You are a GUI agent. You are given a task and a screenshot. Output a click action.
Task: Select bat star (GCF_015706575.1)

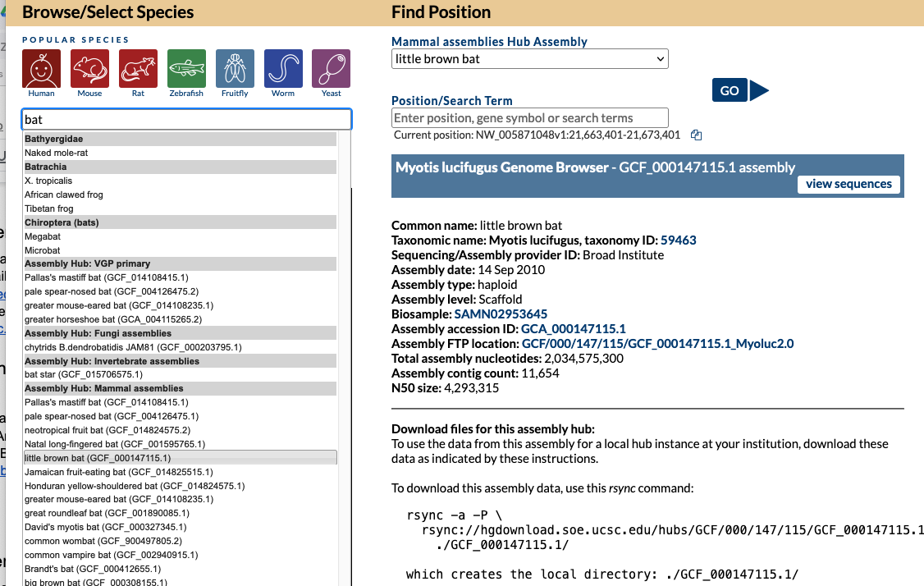click(181, 374)
